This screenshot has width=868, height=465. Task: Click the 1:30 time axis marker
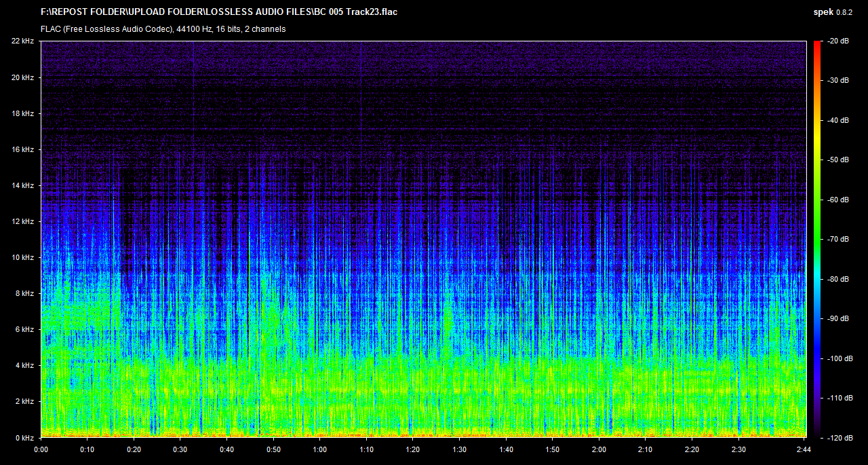[460, 449]
